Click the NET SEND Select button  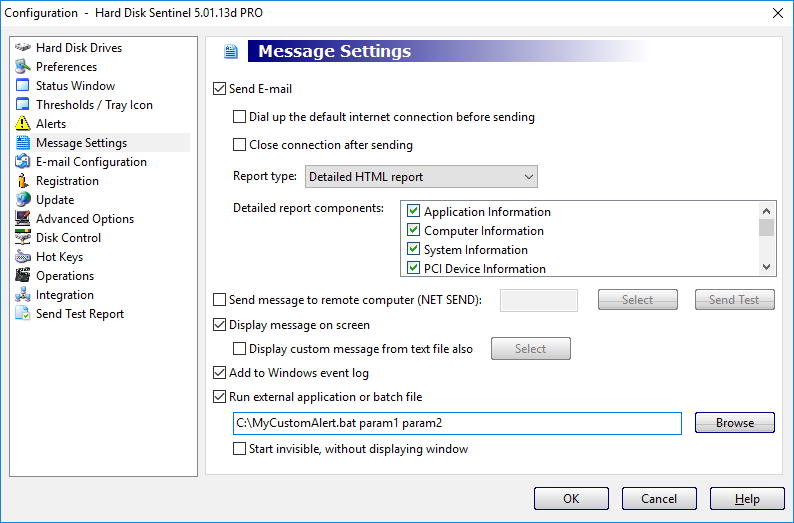[638, 300]
